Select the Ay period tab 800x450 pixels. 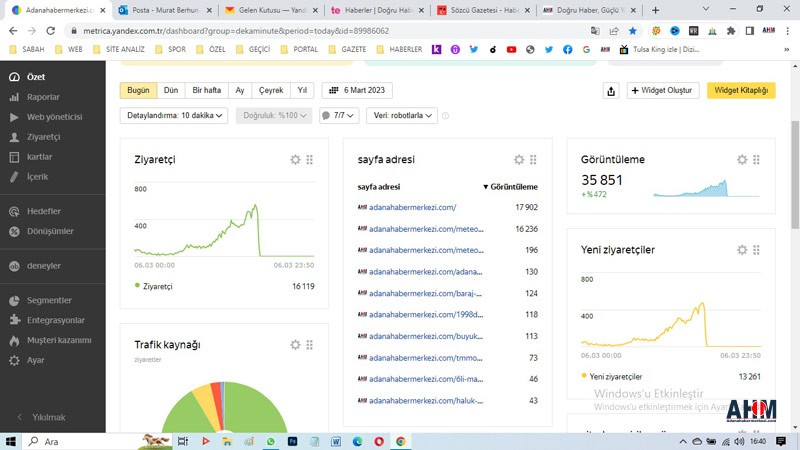[x=240, y=90]
